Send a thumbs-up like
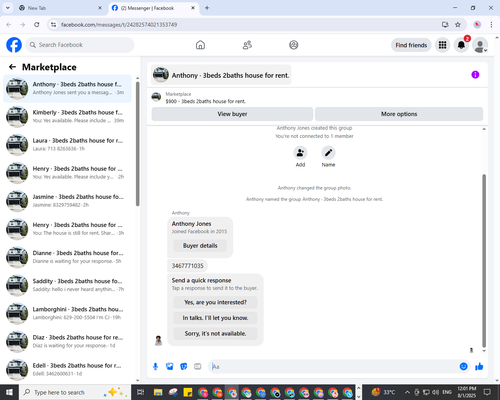This screenshot has width=500, height=400. click(479, 367)
